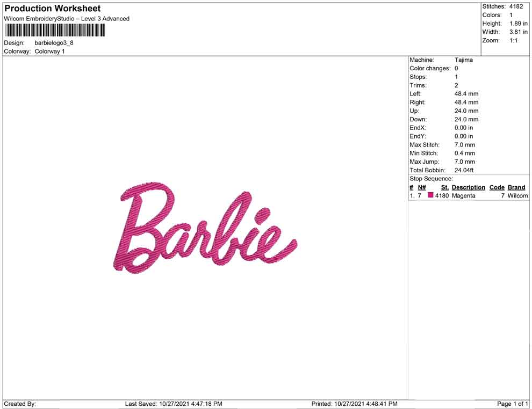This screenshot has width=532, height=409.
Task: Select the Colorway 1 value
Action: (49, 52)
